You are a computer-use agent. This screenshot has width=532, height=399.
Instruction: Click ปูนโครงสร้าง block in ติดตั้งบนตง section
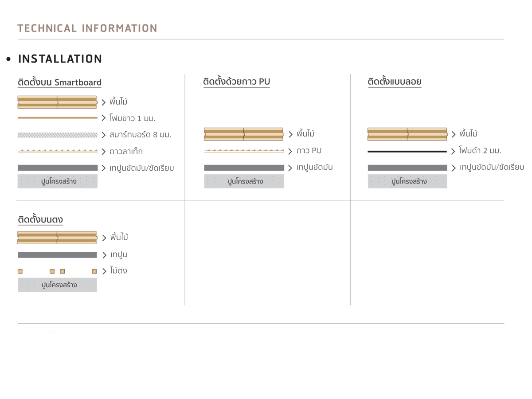57,285
